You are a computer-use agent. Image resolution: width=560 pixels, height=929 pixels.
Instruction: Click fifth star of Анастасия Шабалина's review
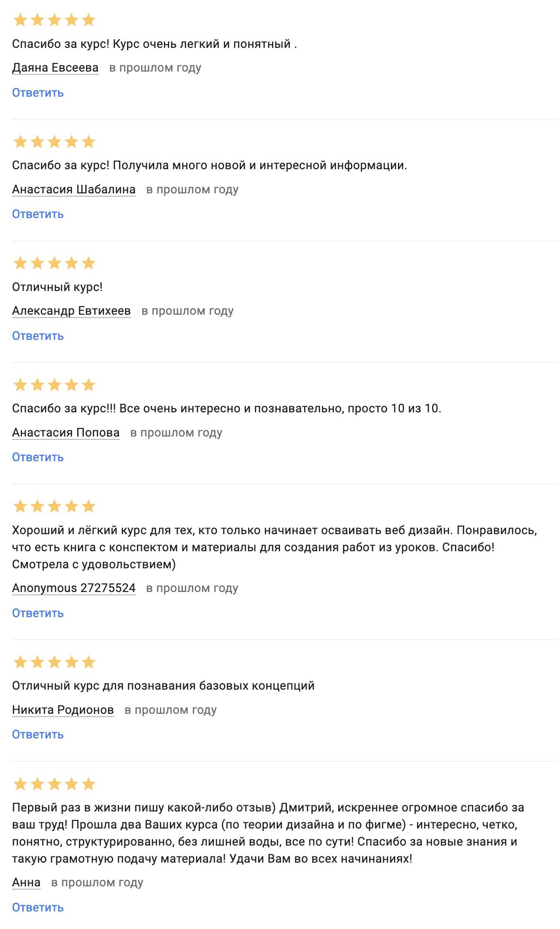(89, 142)
